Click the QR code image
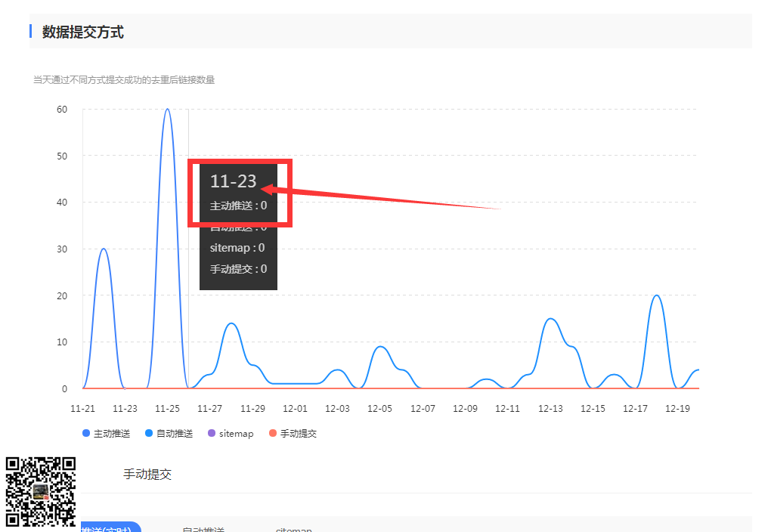 [x=41, y=491]
